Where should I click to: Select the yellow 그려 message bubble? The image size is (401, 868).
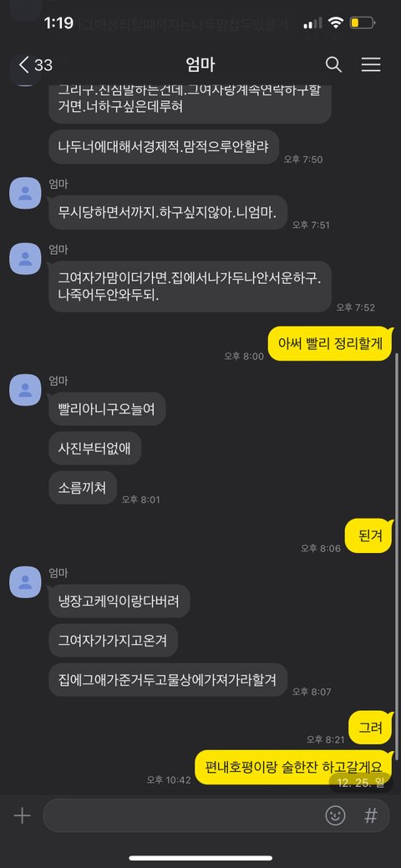[x=371, y=728]
